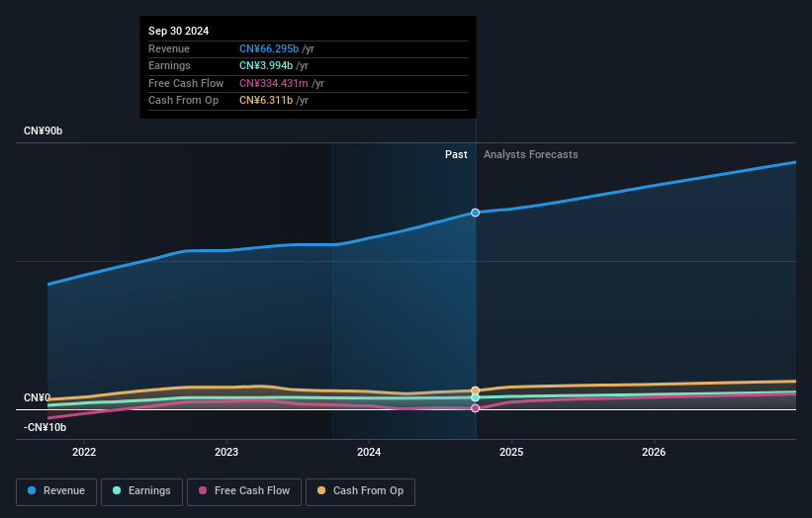Click the 2022 x-axis label
This screenshot has height=518, width=812.
(x=84, y=452)
